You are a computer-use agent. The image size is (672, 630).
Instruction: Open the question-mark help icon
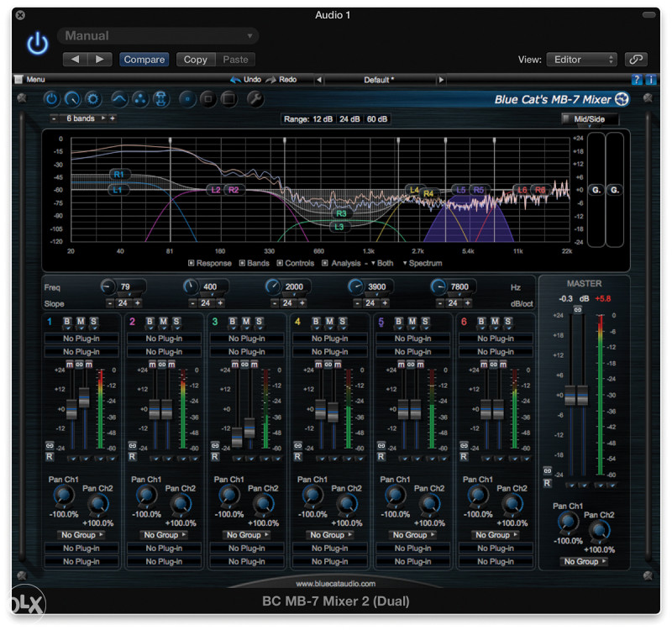[x=637, y=80]
